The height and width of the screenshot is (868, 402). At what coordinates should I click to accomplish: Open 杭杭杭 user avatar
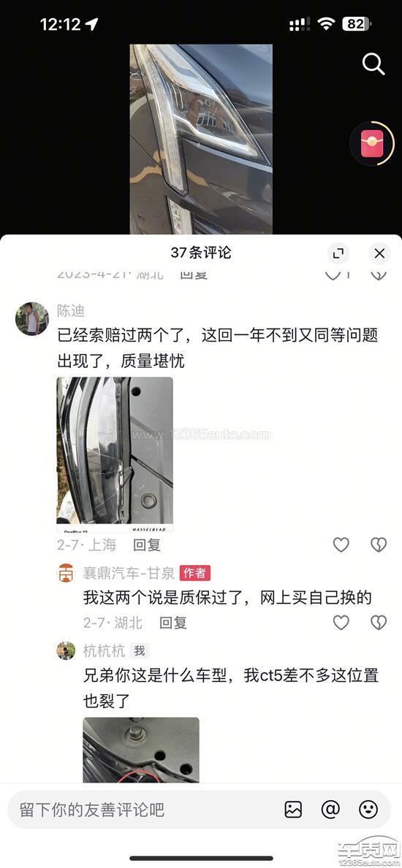(x=66, y=650)
